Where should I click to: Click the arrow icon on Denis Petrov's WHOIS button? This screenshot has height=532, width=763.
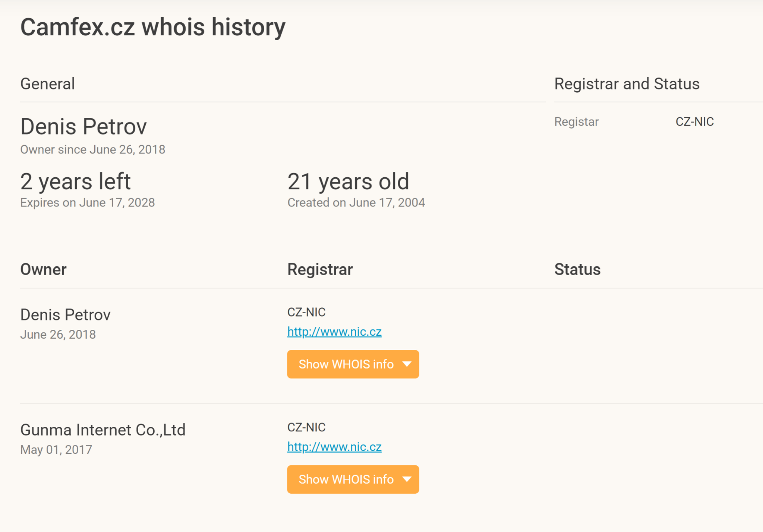(x=407, y=364)
